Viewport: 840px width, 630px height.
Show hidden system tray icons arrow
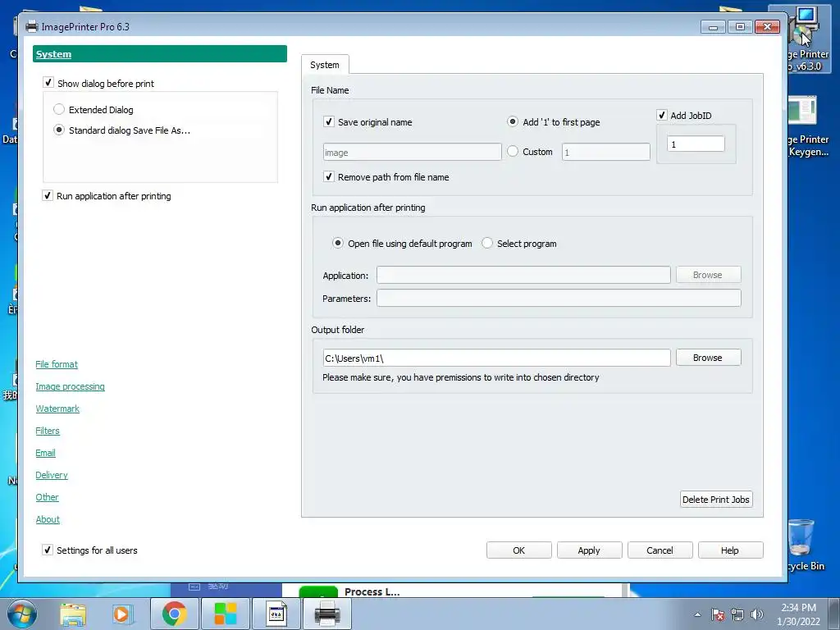point(697,614)
